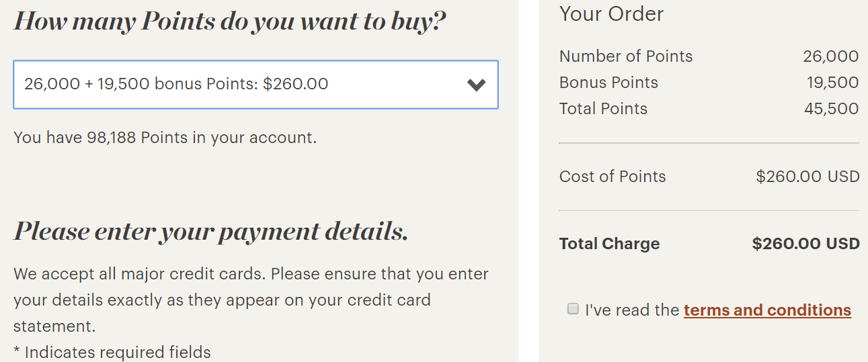Click the "Number of Points" label
Screen dimensions: 868x362
tap(625, 56)
